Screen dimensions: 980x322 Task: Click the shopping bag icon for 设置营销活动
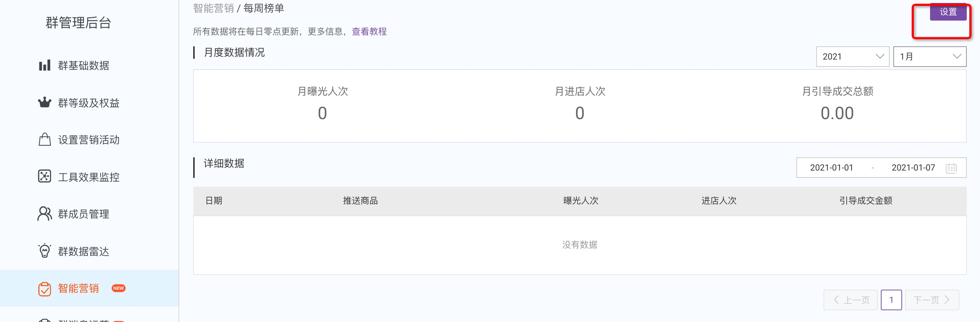tap(44, 140)
